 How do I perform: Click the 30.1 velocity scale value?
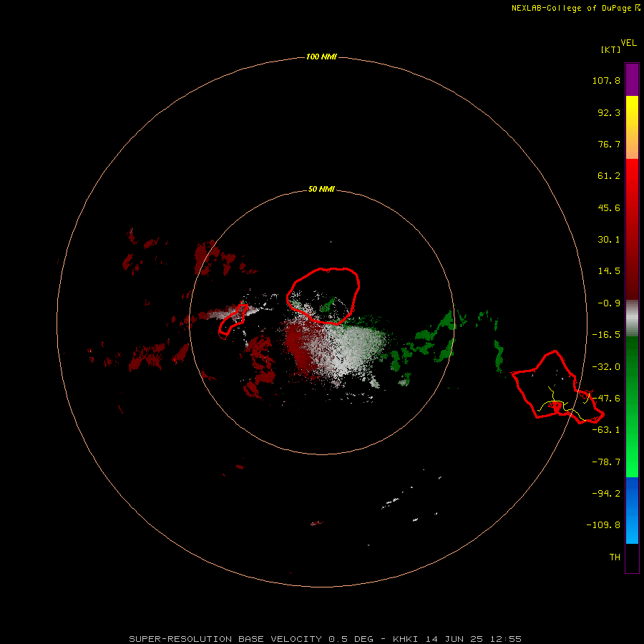609,240
